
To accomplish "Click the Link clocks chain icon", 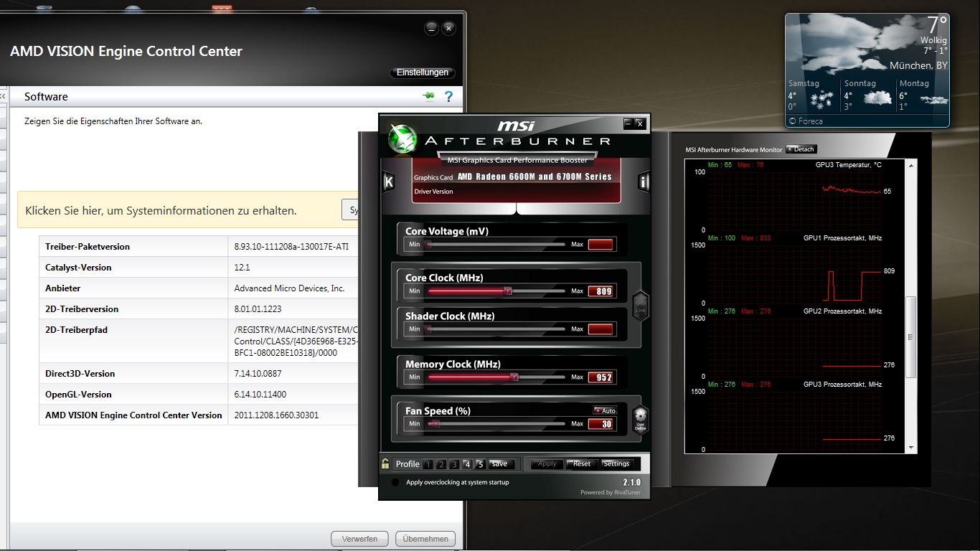I will pyautogui.click(x=641, y=306).
